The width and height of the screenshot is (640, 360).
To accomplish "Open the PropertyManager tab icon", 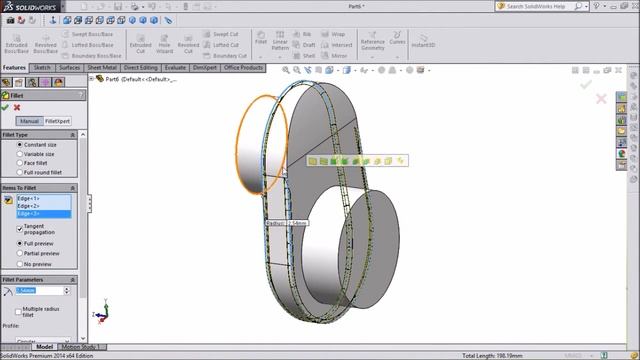I will (x=19, y=82).
